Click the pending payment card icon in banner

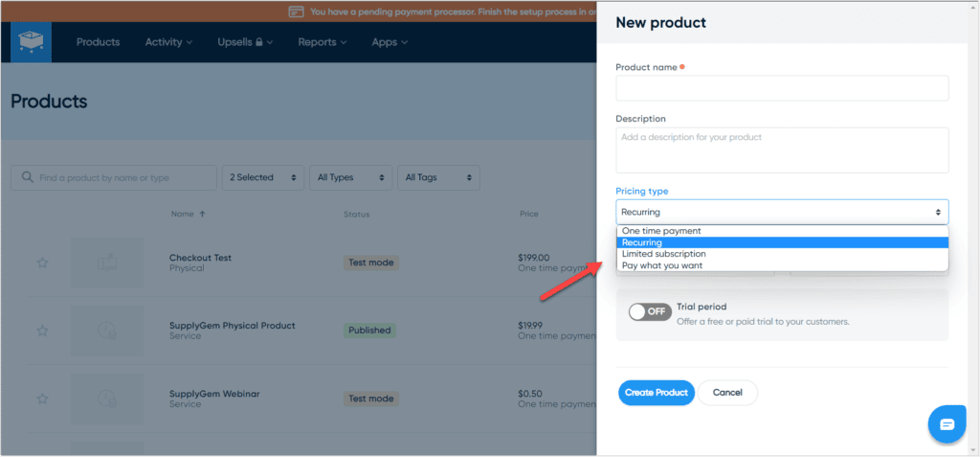pos(297,11)
